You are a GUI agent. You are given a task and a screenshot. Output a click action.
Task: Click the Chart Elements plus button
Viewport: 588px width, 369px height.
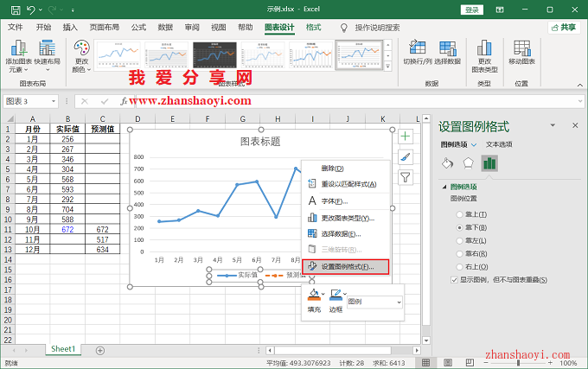tap(405, 137)
